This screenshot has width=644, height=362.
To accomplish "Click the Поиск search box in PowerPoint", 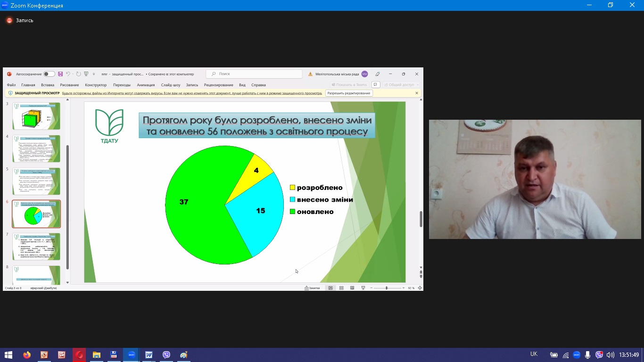I will [x=254, y=74].
